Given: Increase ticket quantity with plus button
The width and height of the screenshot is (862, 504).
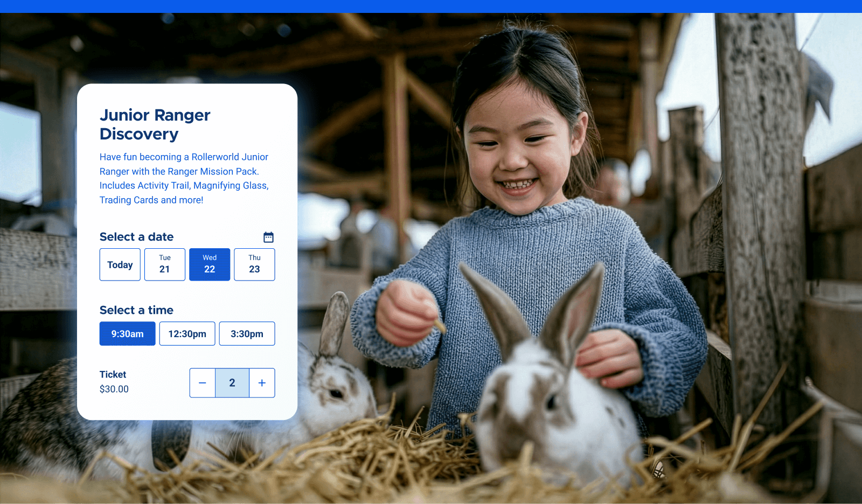Looking at the screenshot, I should pyautogui.click(x=262, y=383).
